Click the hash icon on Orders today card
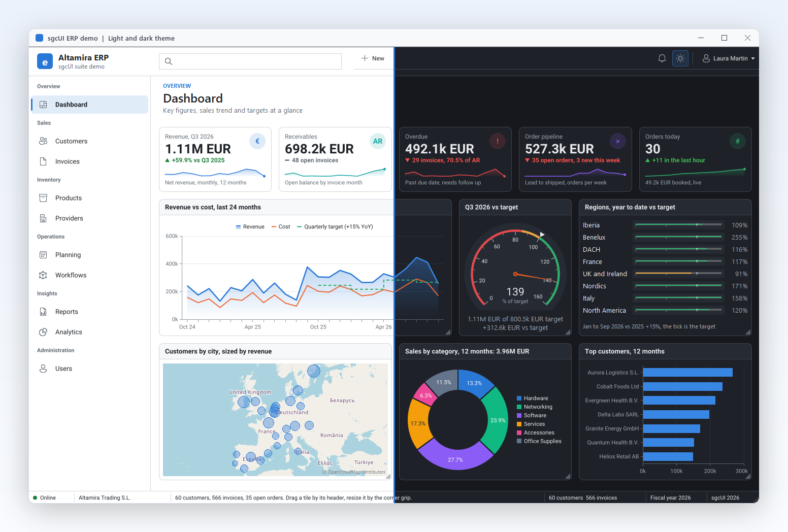The image size is (788, 532). pos(738,141)
